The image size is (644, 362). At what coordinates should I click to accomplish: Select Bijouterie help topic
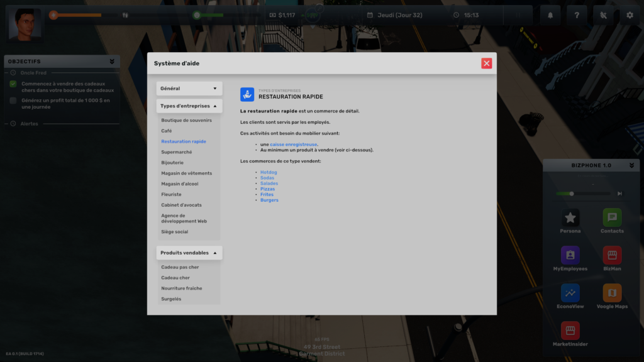click(x=172, y=163)
